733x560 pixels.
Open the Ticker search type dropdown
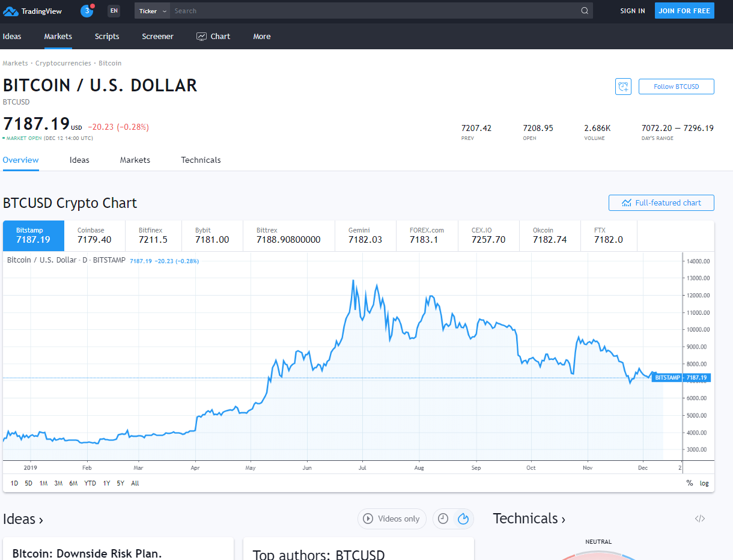(153, 11)
